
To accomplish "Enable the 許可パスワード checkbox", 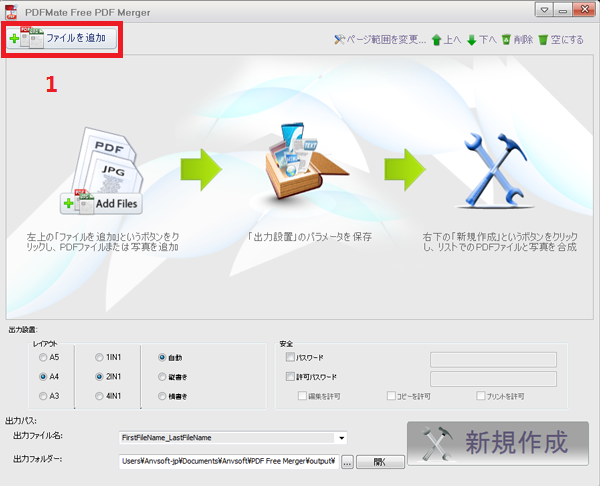I will click(290, 377).
